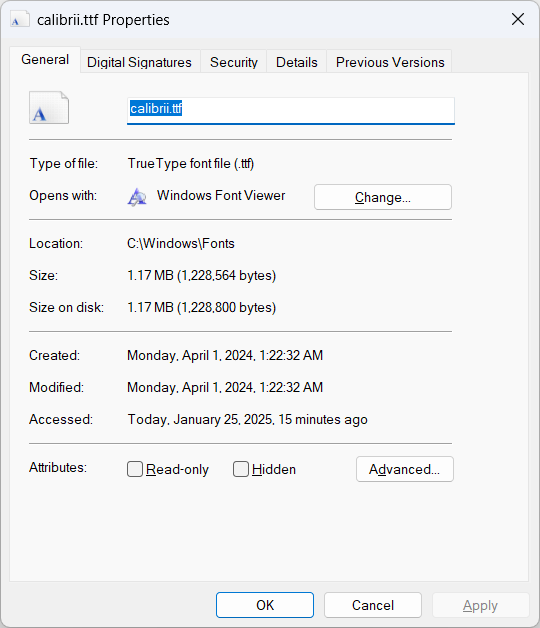The image size is (540, 628).
Task: Click the Created date value
Action: [225, 355]
